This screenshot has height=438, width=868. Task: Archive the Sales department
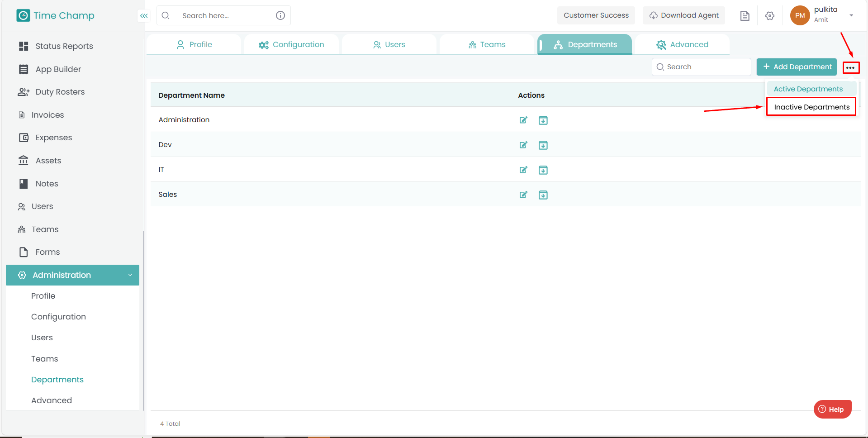coord(543,195)
